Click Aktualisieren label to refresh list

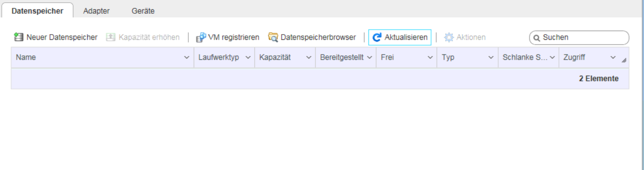tap(406, 38)
